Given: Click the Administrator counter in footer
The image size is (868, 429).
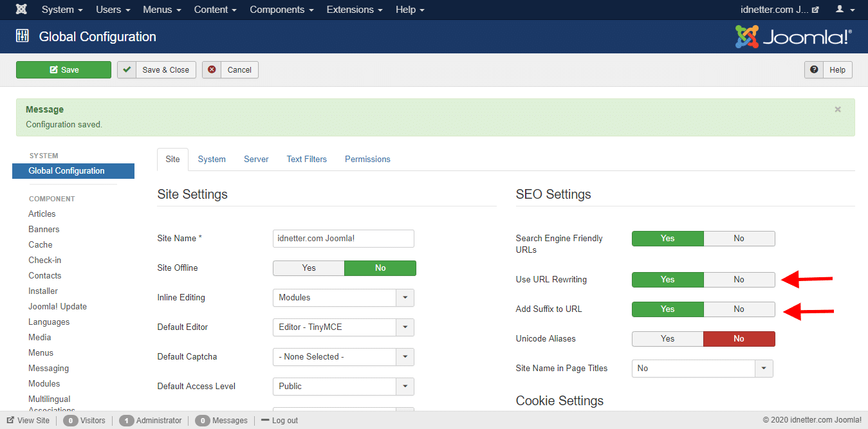Looking at the screenshot, I should [x=151, y=421].
